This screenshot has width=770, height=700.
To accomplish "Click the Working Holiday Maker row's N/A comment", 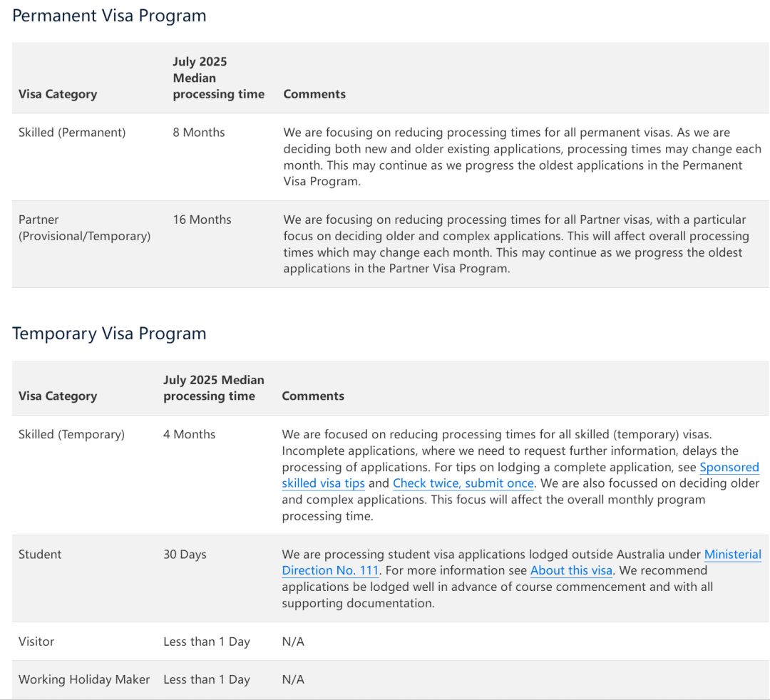I will tap(293, 679).
